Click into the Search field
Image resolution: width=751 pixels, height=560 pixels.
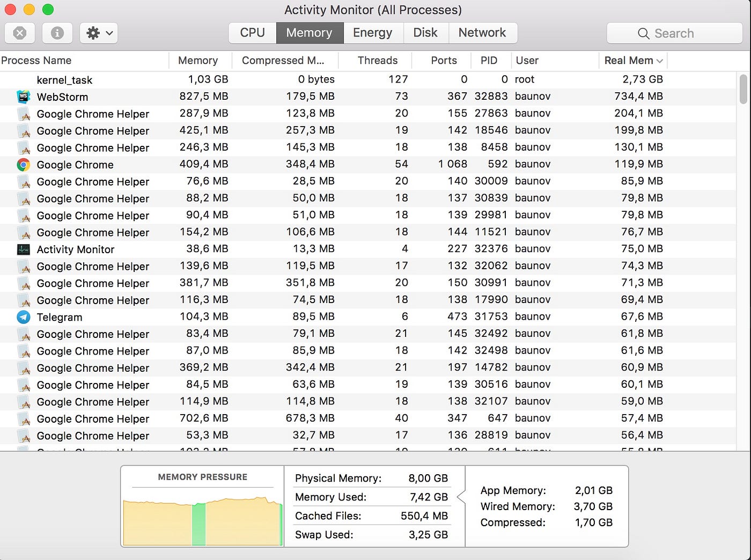674,33
